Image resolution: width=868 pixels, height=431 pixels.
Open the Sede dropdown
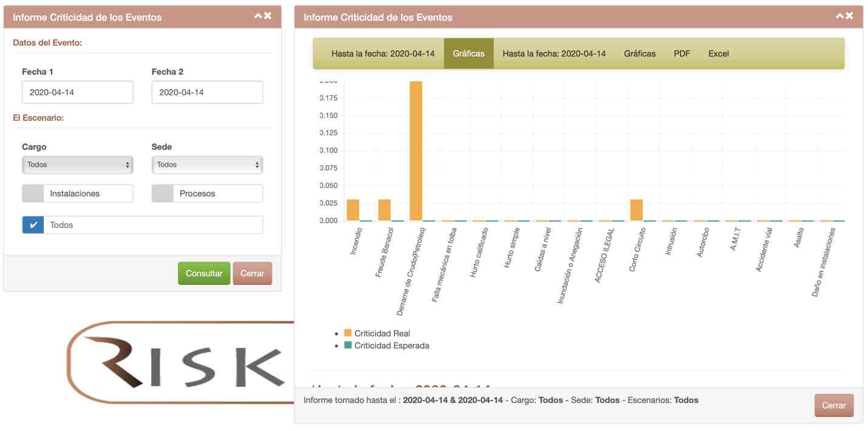point(207,165)
